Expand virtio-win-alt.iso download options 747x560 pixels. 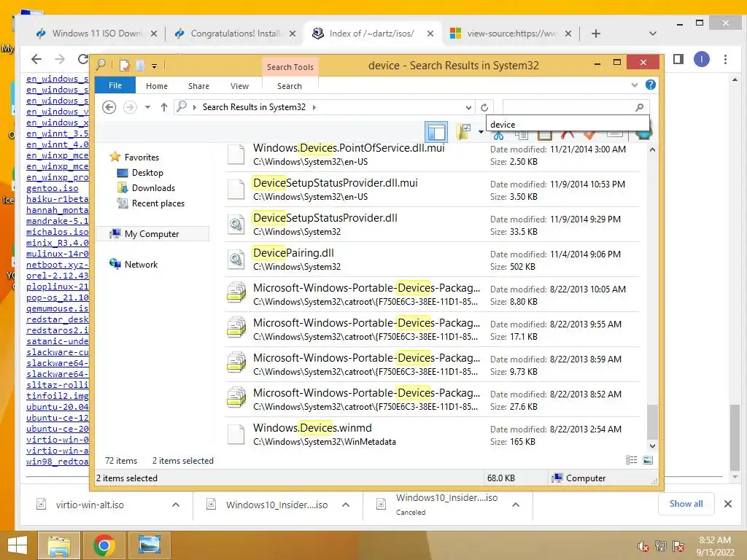coord(176,505)
